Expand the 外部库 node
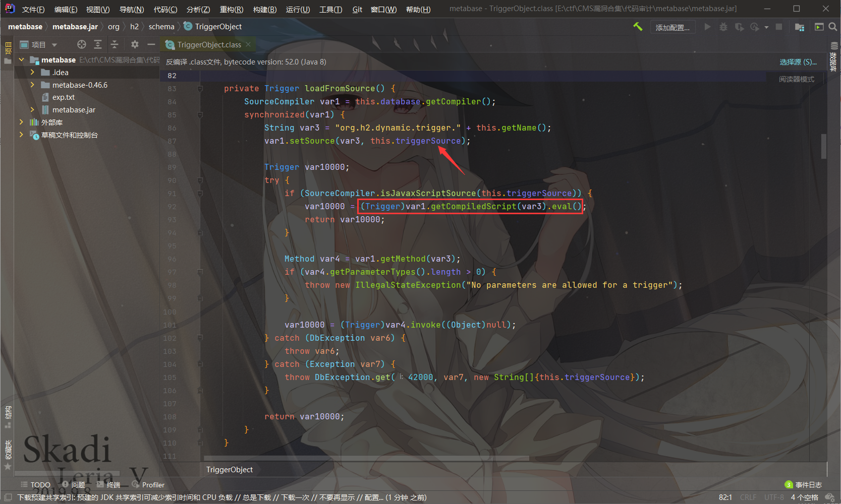This screenshot has width=841, height=504. pos(21,122)
